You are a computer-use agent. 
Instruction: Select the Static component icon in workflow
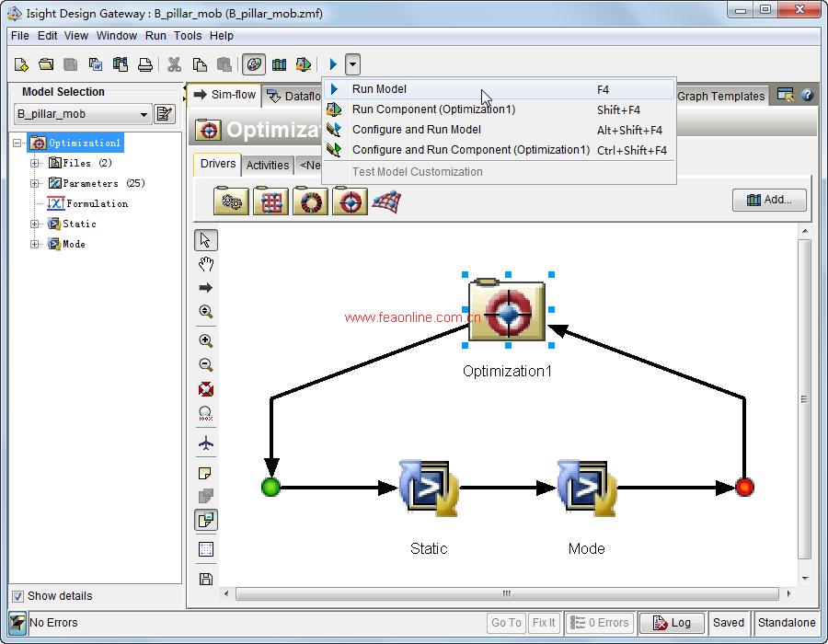pyautogui.click(x=428, y=489)
